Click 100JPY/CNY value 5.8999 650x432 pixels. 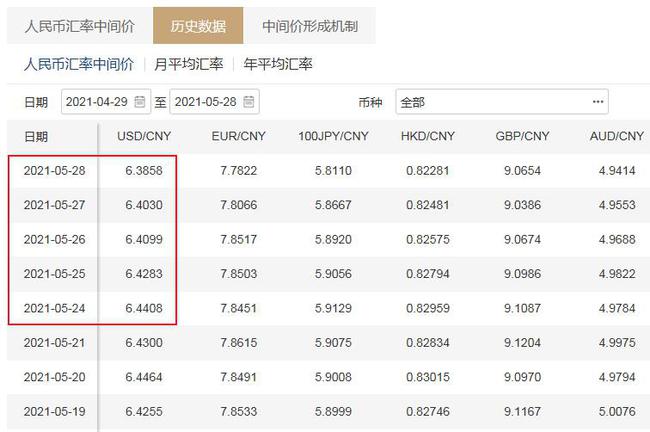pos(333,411)
